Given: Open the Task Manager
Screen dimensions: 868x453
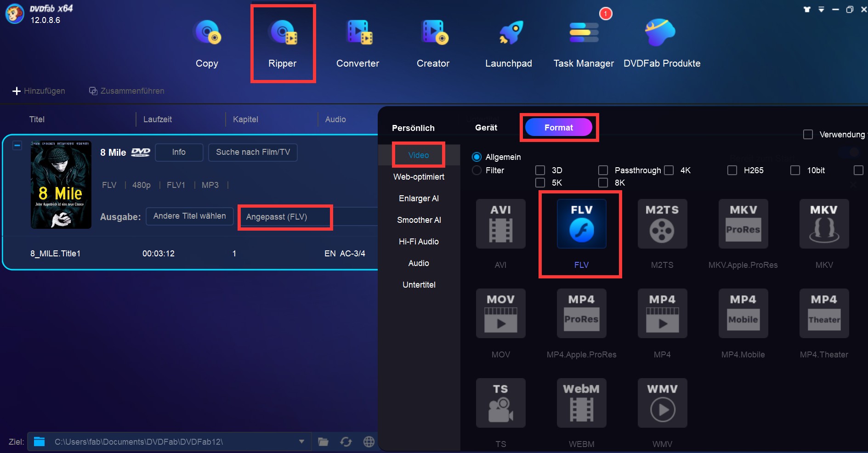Looking at the screenshot, I should click(584, 44).
